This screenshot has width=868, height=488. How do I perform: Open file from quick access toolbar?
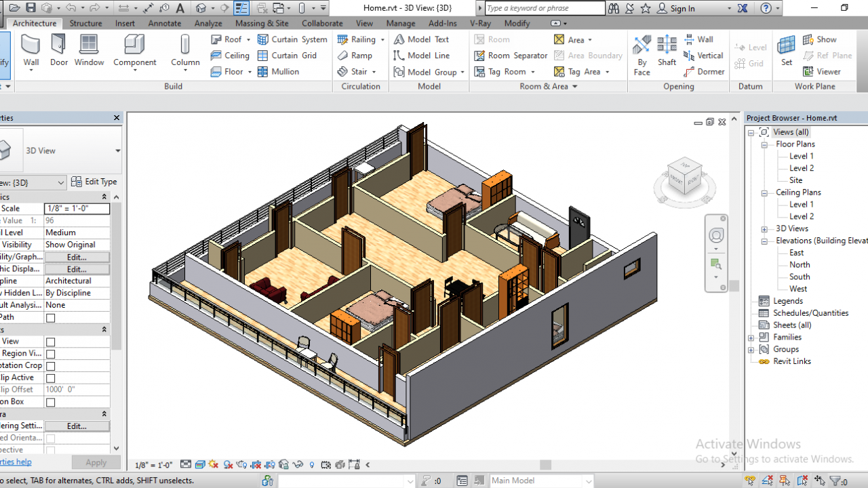coord(16,8)
